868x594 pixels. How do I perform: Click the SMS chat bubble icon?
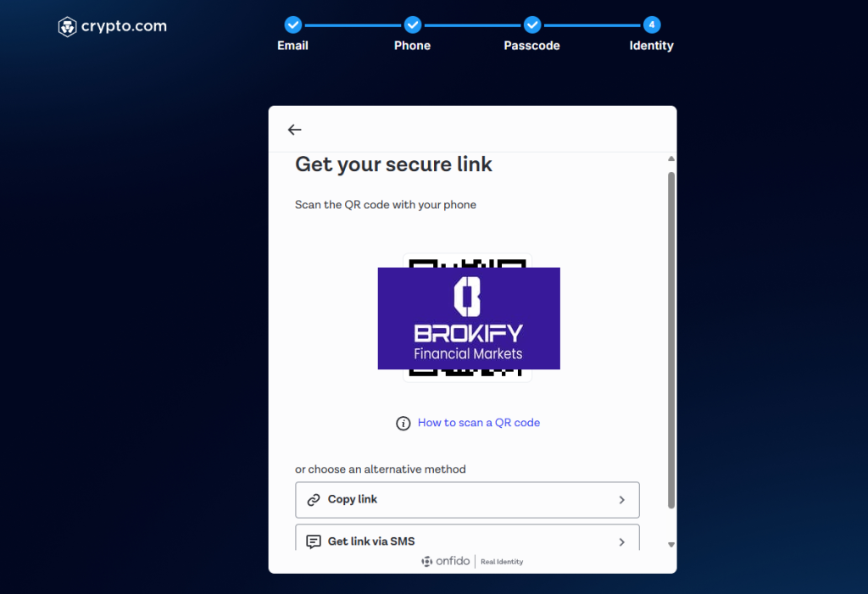314,541
